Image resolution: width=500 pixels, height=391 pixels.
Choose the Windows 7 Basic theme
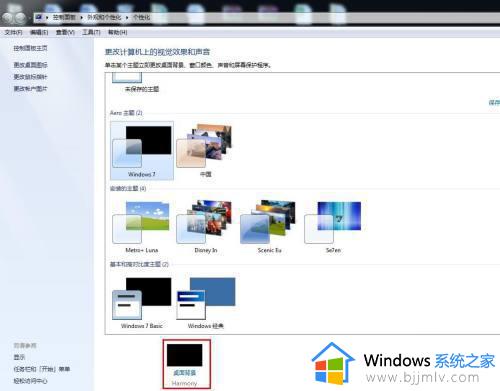[142, 303]
